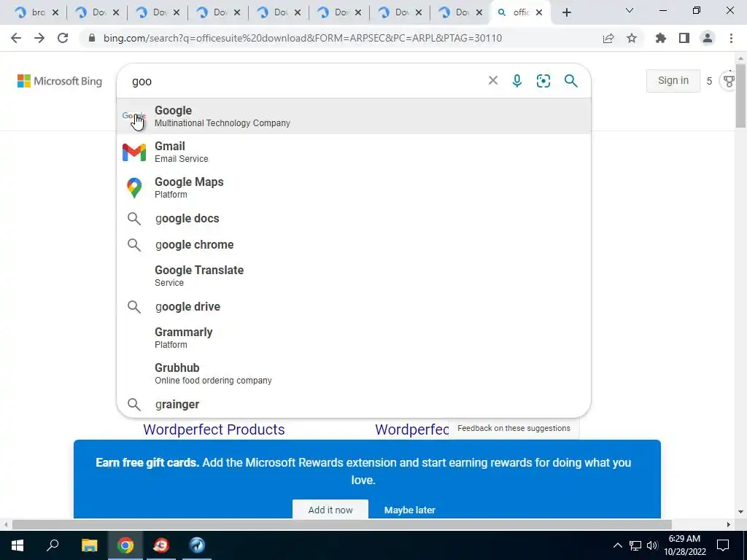Pick the google drive suggestion
The image size is (747, 560).
click(354, 307)
